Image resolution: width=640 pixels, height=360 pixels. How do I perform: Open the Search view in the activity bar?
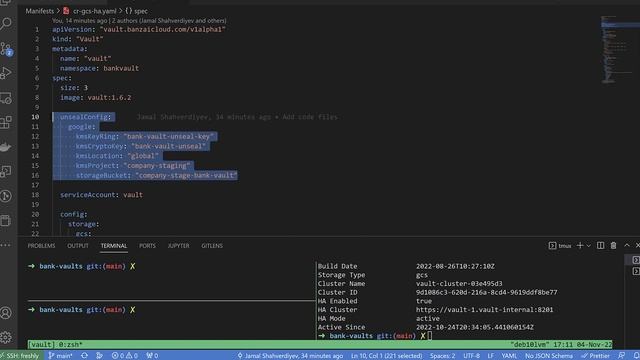[x=7, y=23]
